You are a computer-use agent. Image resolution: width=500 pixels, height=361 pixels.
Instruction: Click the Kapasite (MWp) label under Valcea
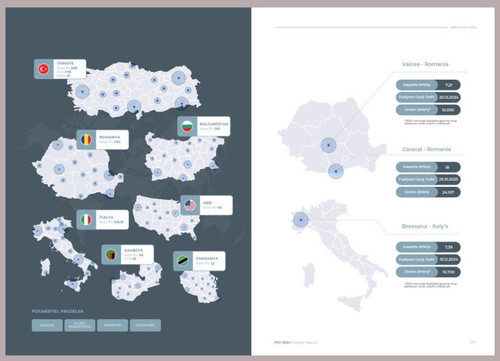(417, 85)
